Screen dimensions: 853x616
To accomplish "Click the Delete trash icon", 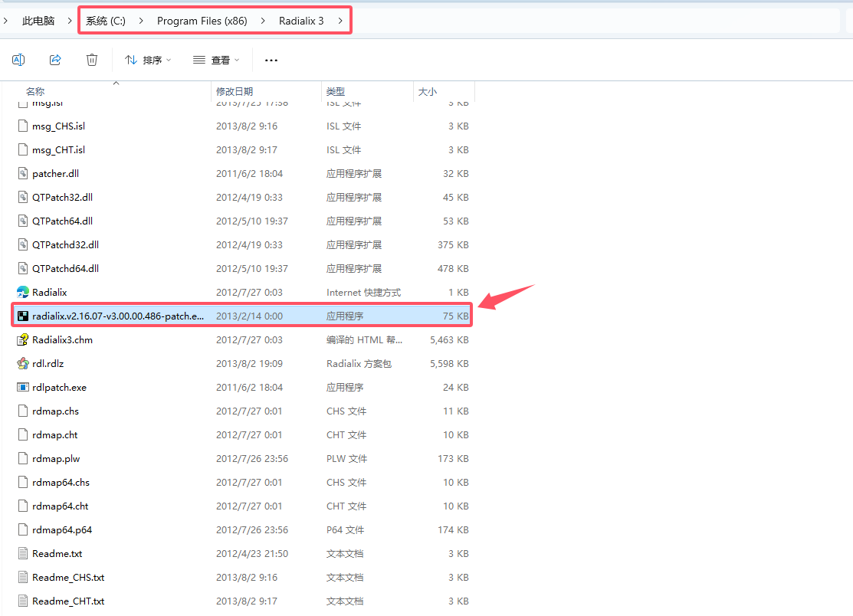I will tap(92, 60).
